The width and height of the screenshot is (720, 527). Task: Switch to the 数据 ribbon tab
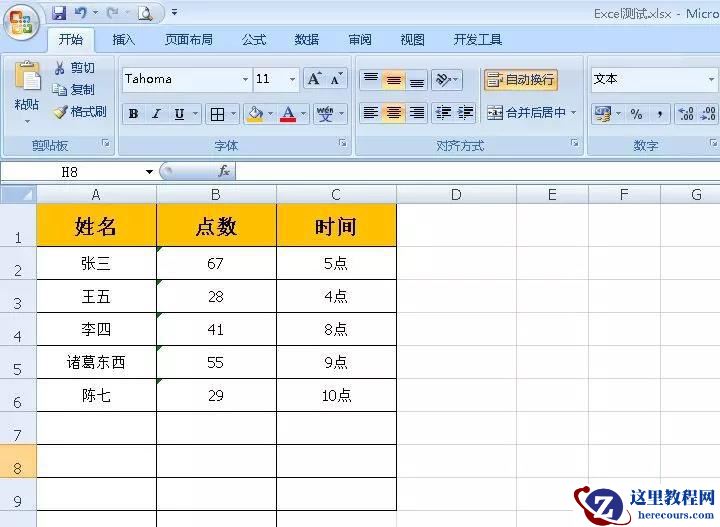pos(307,40)
